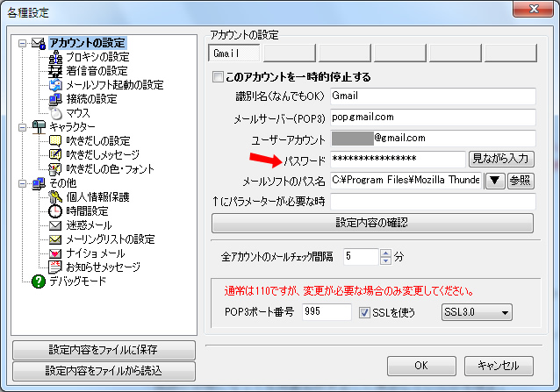
Task: Select the sixth empty account tab
Action: pos(511,53)
